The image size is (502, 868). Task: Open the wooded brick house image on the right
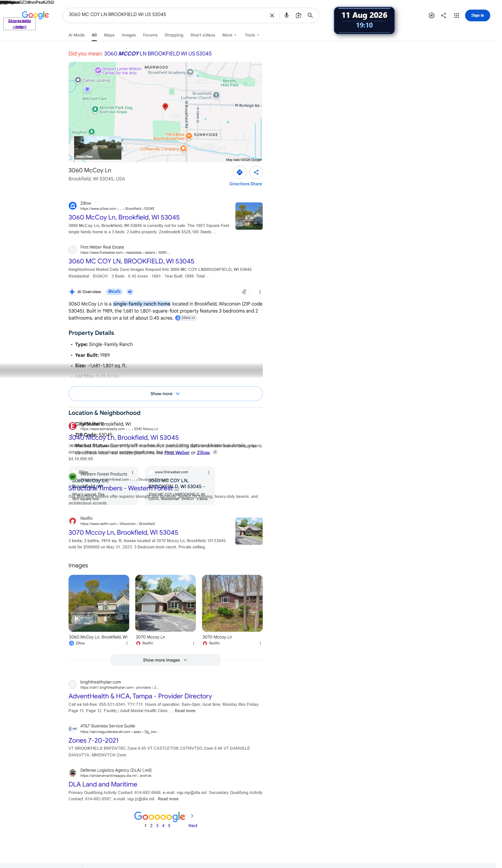[232, 603]
